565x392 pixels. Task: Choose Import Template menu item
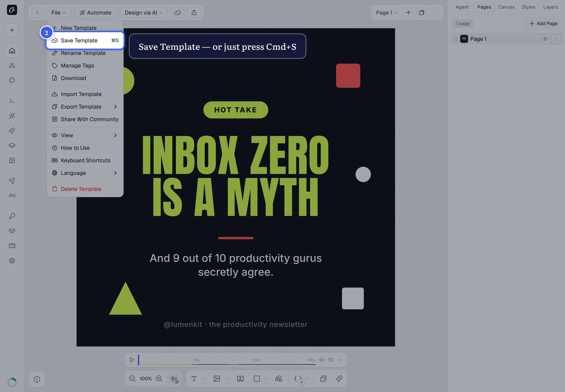click(85, 94)
